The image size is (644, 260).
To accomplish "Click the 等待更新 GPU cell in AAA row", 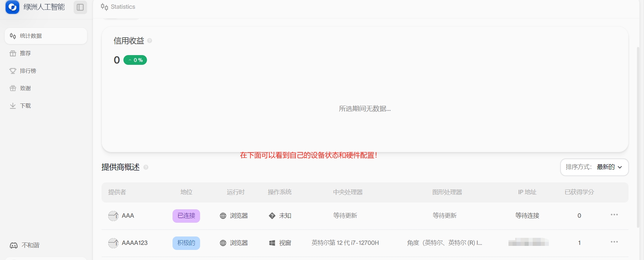I will 445,216.
